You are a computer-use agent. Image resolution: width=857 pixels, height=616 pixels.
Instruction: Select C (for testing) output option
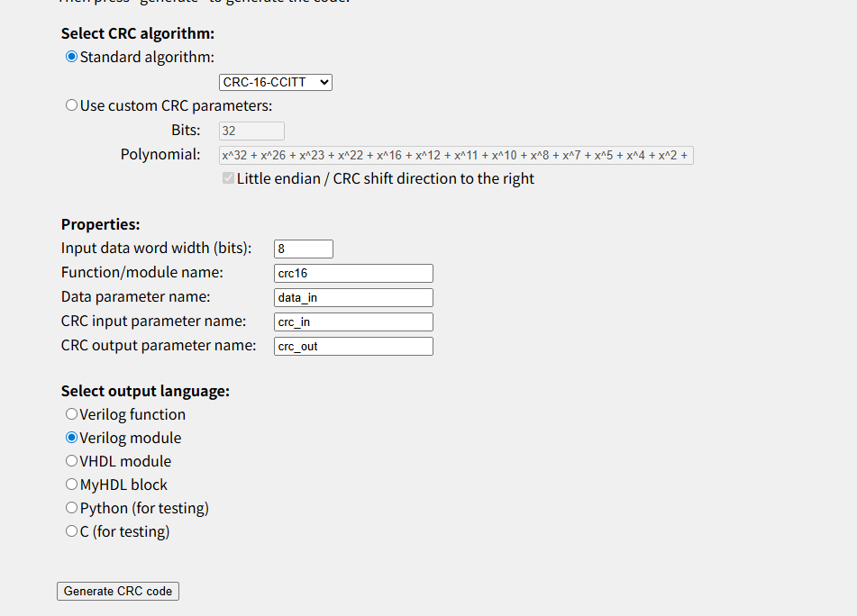coord(72,531)
